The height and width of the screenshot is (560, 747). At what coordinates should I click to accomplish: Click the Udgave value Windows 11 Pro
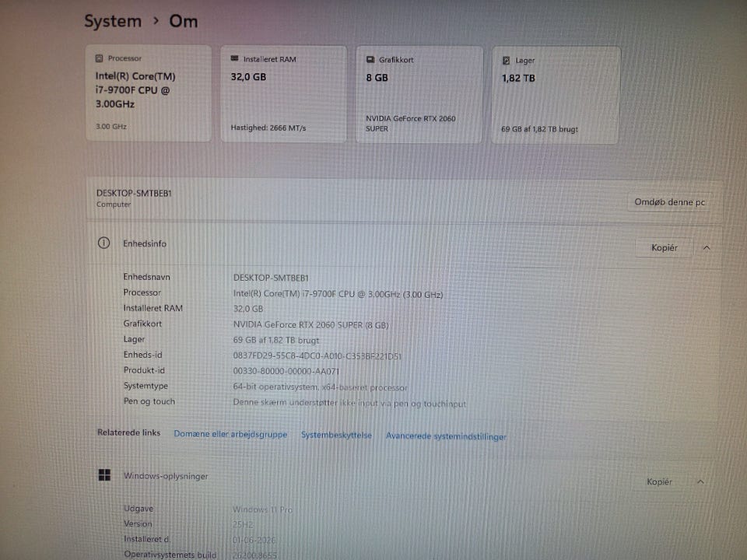click(x=262, y=509)
